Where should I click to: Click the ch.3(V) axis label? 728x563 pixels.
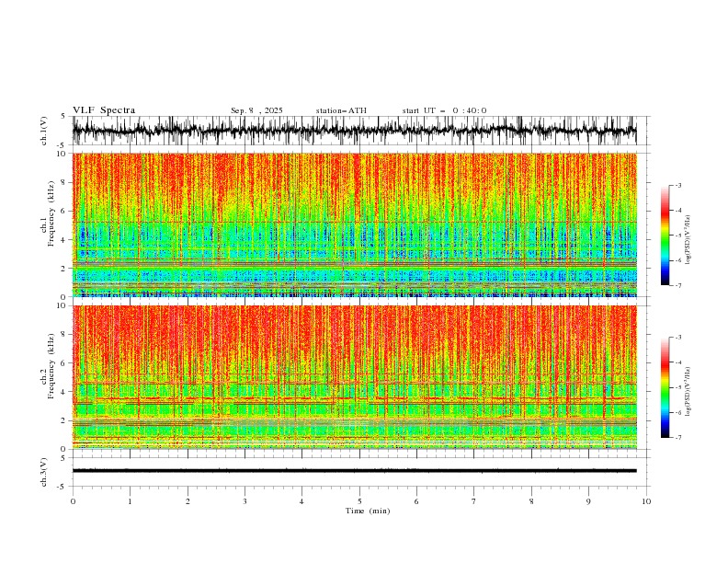coord(44,472)
